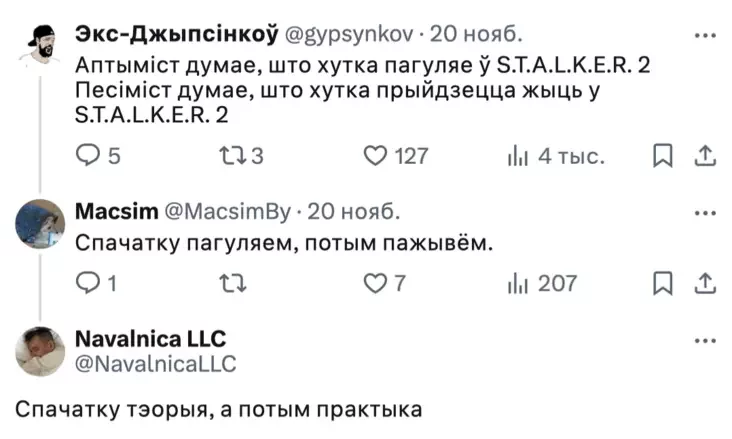
Task: Like the tweet with 127 likes
Action: pos(374,156)
